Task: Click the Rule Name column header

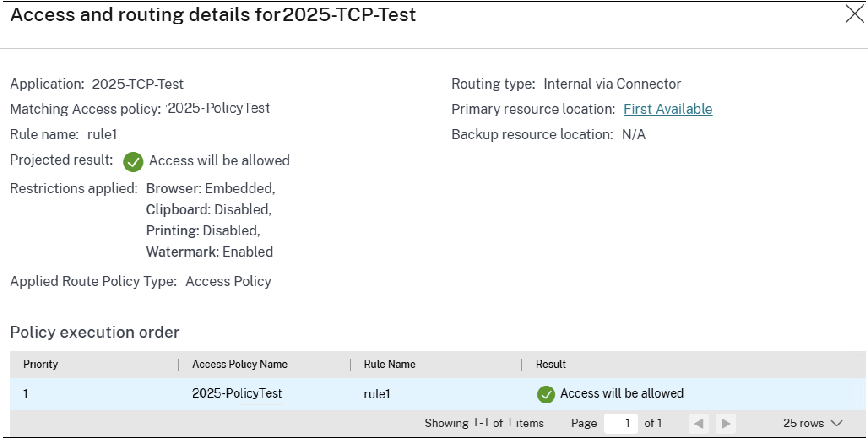Action: 389,364
